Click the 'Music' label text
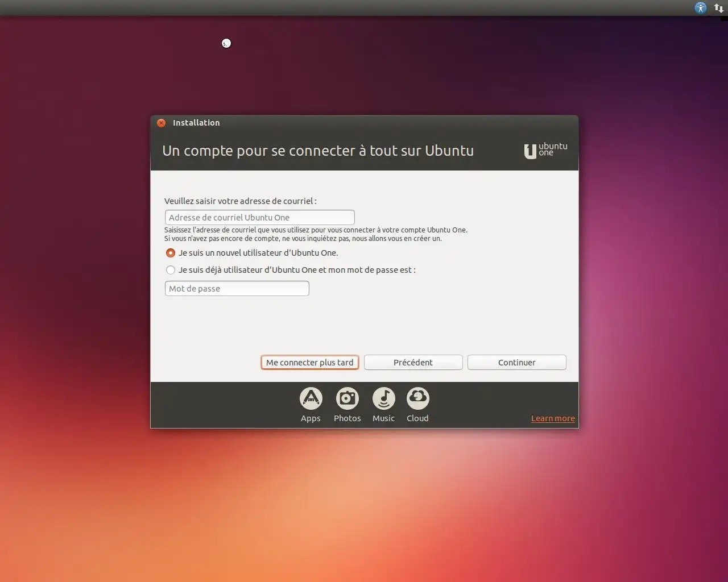 pos(383,418)
